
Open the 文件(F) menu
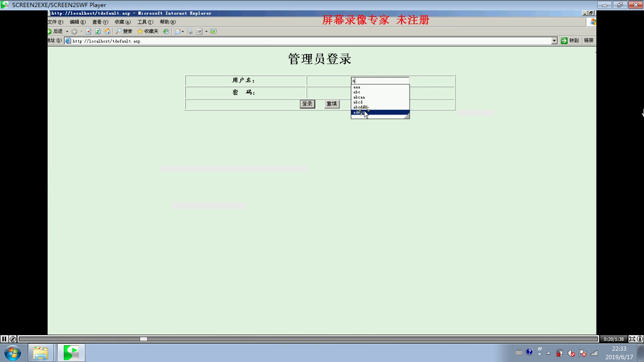(x=55, y=22)
